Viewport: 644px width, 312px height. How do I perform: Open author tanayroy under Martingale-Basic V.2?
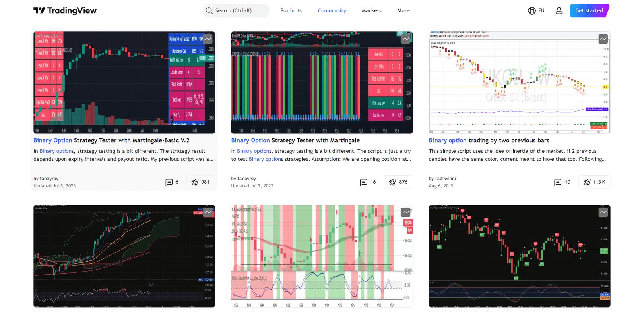pos(49,178)
